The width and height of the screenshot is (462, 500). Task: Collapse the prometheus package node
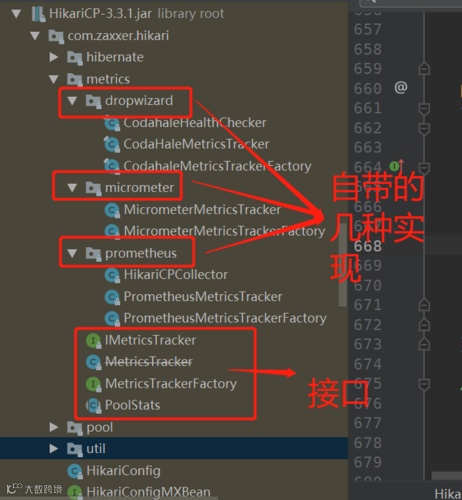[x=72, y=253]
